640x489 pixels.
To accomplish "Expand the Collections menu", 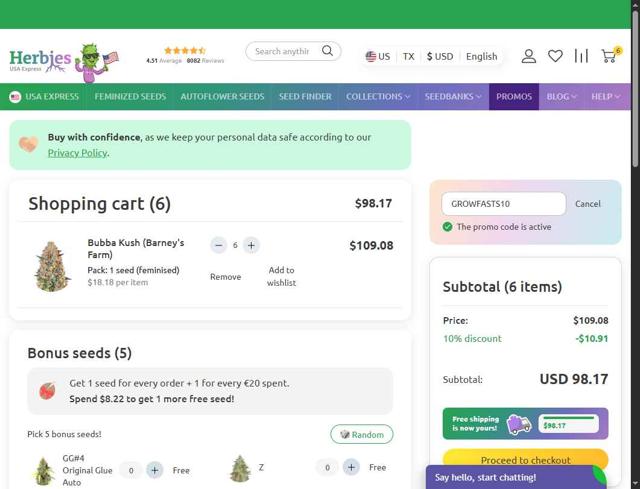I will pos(378,97).
